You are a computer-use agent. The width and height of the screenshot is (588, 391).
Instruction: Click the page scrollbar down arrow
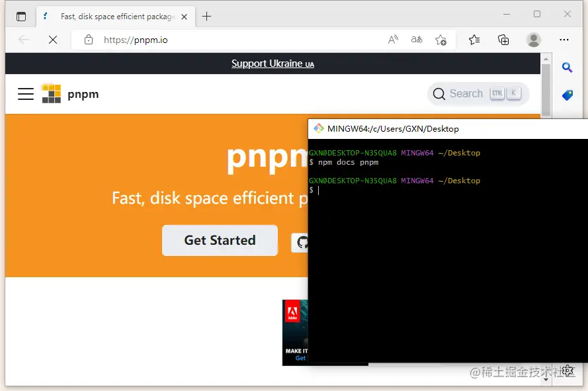546,379
